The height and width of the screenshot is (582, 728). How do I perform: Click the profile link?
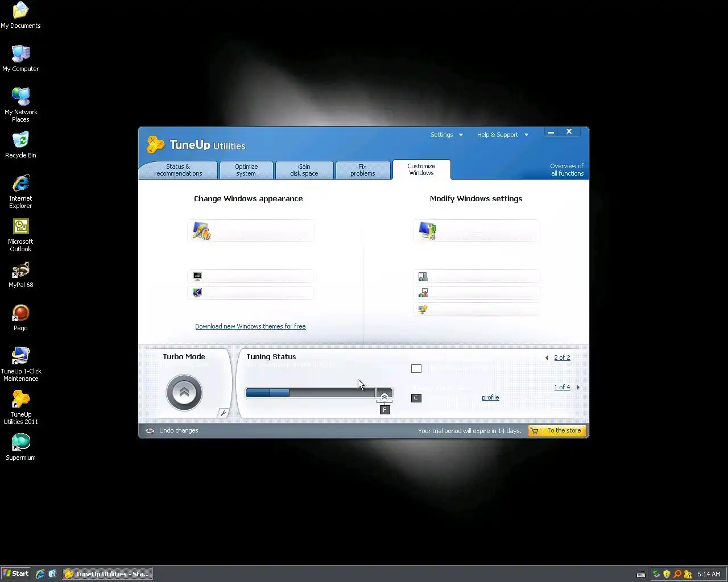tap(490, 398)
